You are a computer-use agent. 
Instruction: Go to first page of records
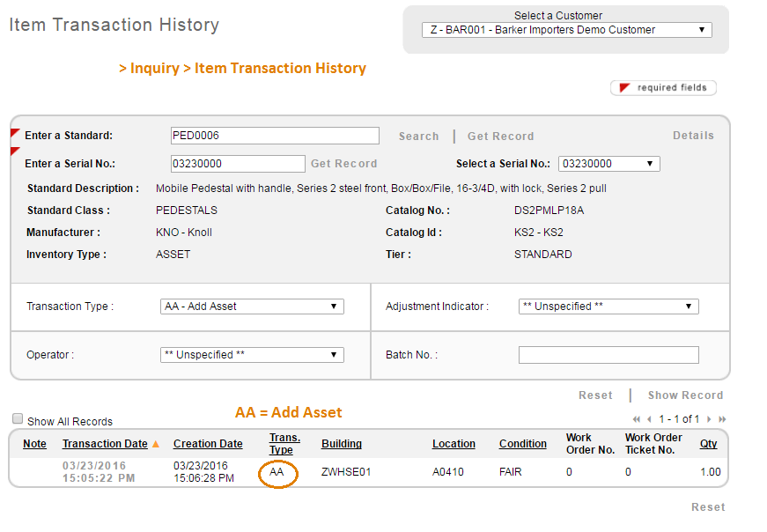coord(637,419)
